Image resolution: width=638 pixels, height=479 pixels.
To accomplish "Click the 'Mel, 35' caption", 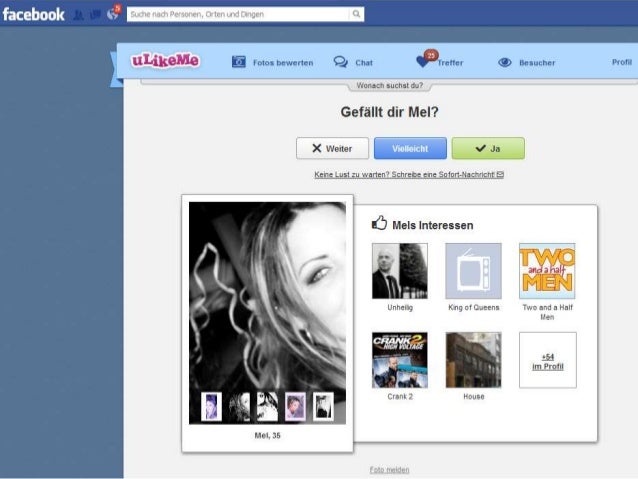I will 267,435.
